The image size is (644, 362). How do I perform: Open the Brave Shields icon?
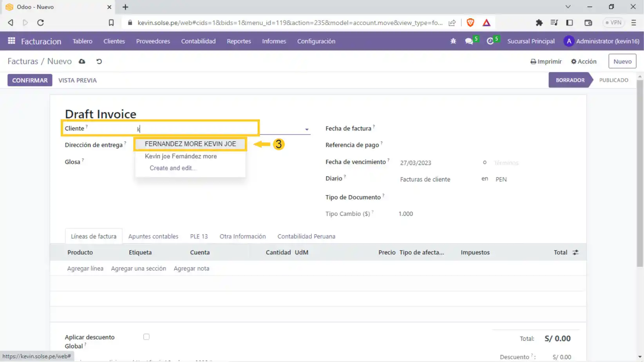[470, 23]
